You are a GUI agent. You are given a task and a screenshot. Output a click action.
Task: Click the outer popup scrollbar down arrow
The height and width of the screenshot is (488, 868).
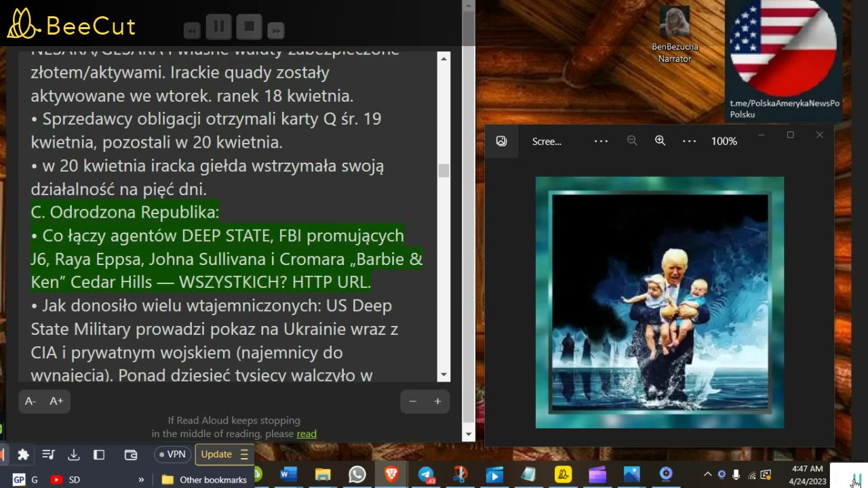pyautogui.click(x=468, y=434)
